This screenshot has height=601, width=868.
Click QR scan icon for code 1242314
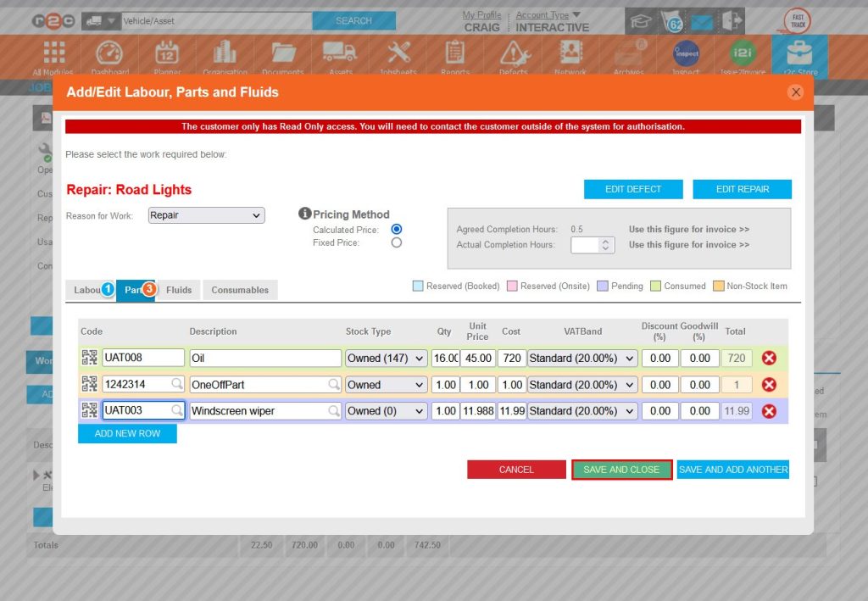(x=89, y=385)
